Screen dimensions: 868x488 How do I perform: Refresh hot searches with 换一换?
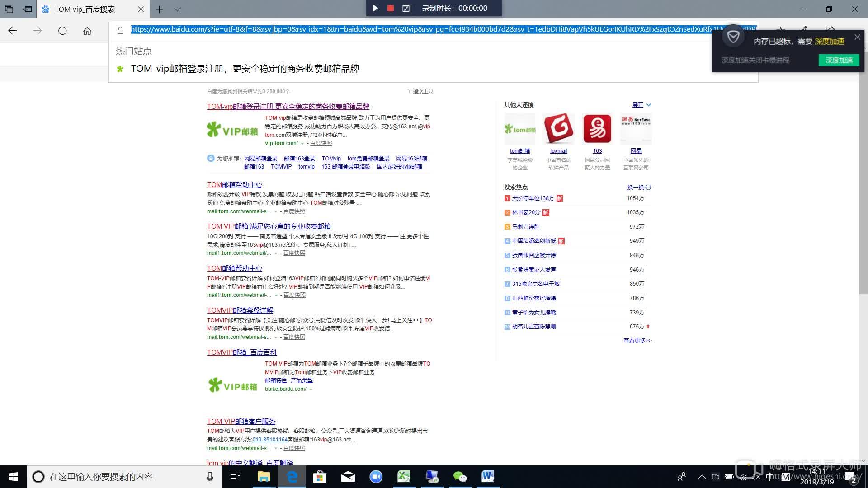[639, 187]
